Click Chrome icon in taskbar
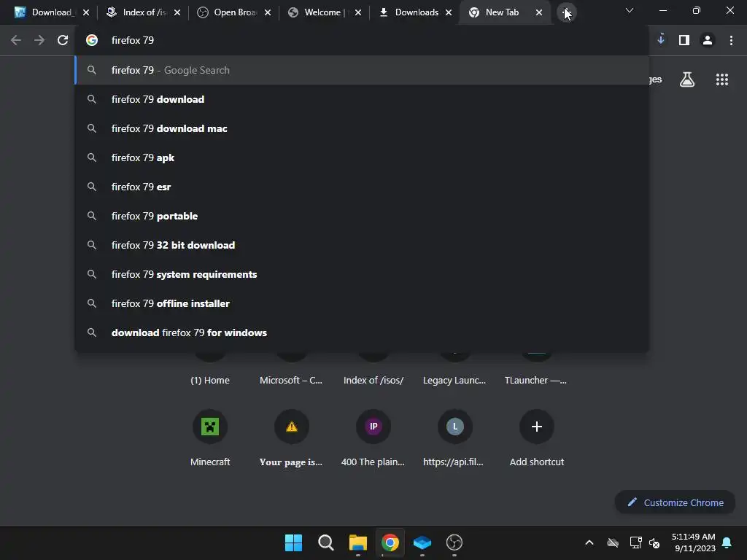The width and height of the screenshot is (747, 560). (390, 542)
